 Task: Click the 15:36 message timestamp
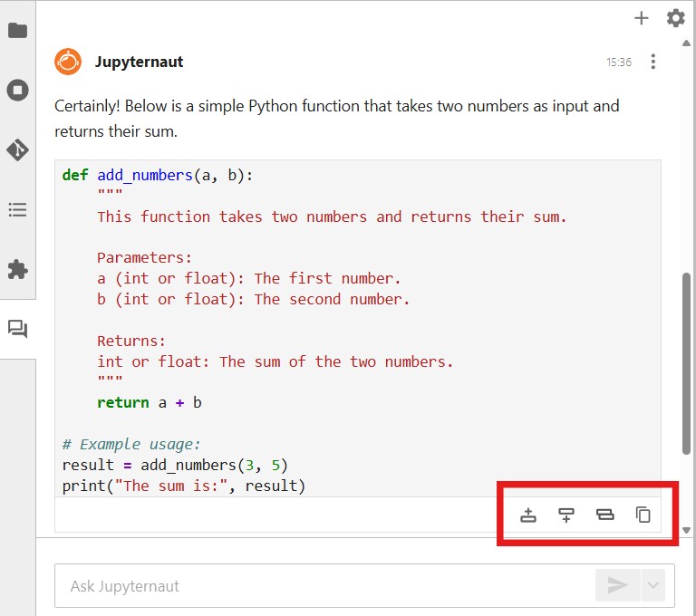(619, 63)
